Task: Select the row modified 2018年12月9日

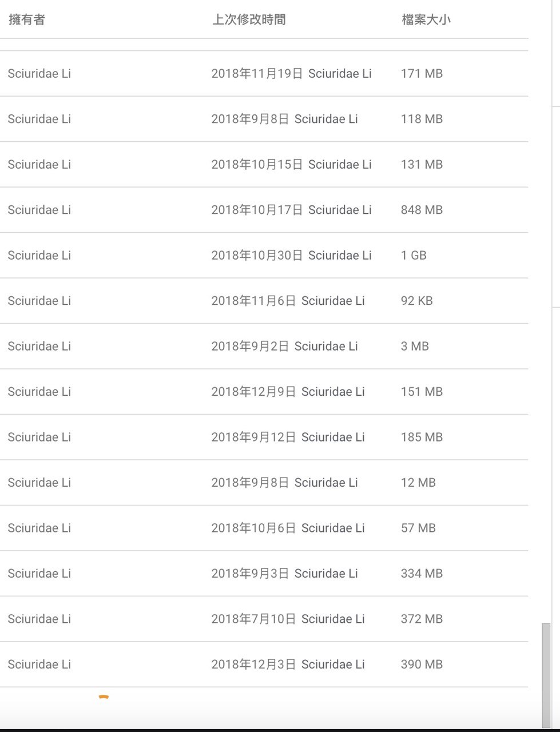Action: (264, 392)
